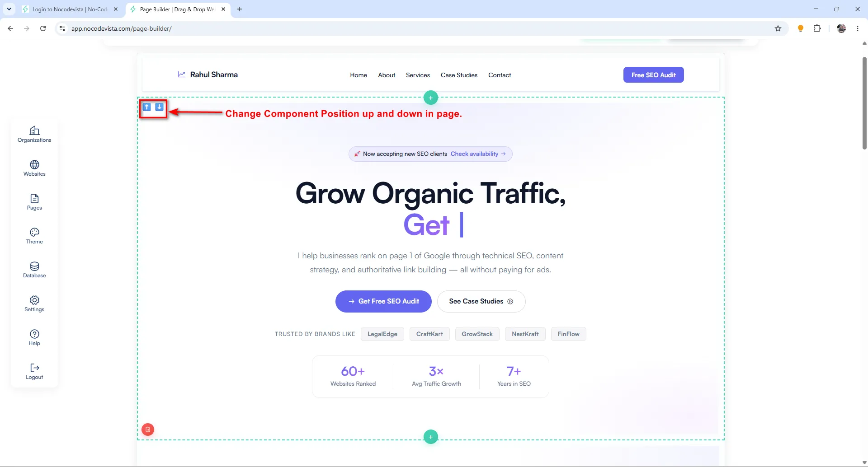Click the 3x Avg Traffic Growth stat
This screenshot has width=868, height=467.
click(436, 377)
